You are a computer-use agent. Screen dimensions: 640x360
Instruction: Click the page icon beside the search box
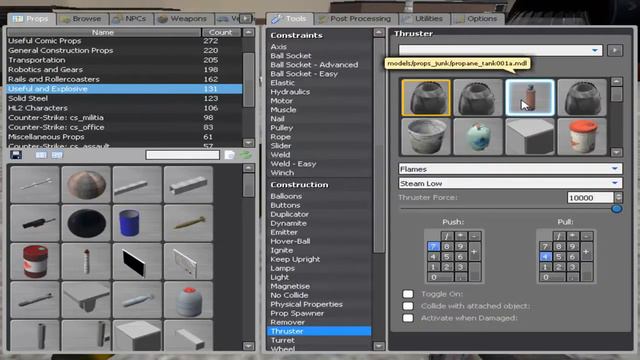229,155
